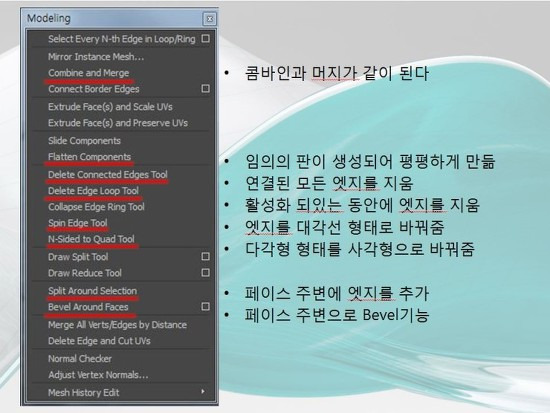
Task: Open option box beside Connect Border Edges
Action: (x=206, y=88)
